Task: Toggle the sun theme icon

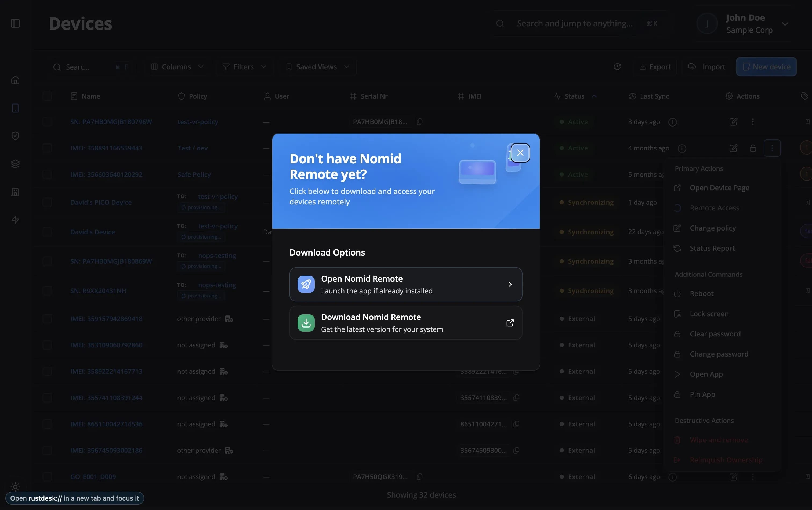Action: [x=15, y=486]
